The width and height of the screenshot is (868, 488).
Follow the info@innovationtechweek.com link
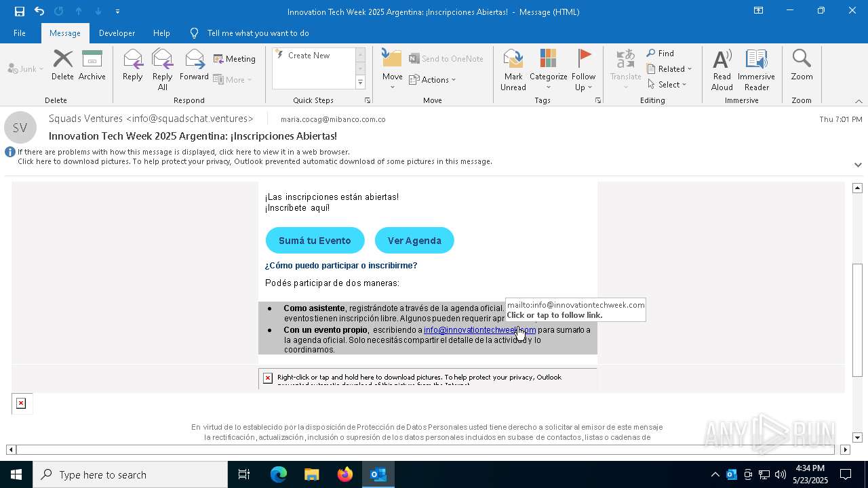tap(479, 330)
